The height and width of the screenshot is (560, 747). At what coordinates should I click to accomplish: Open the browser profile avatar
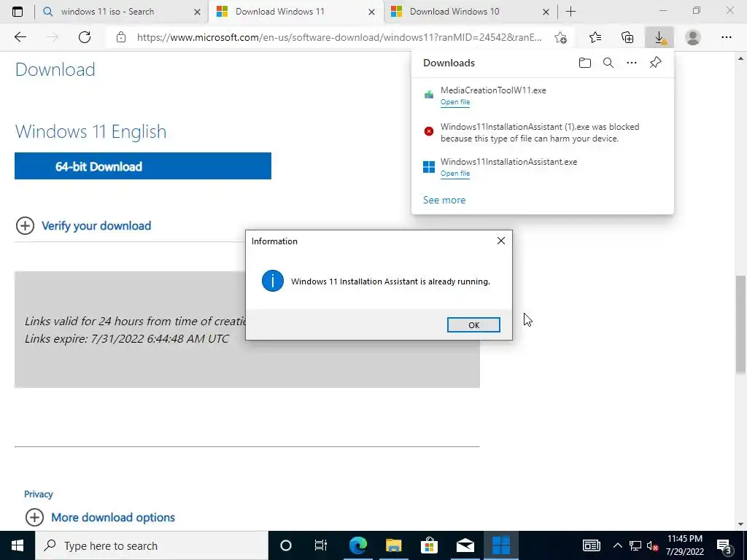(x=693, y=37)
